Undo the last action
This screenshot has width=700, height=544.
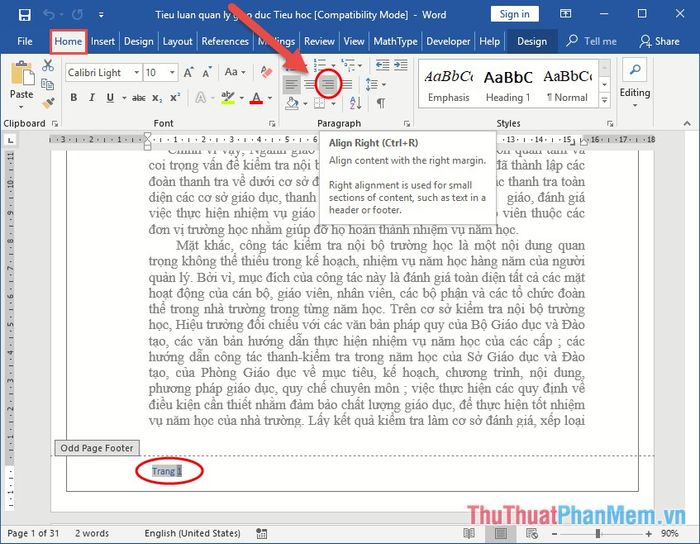pyautogui.click(x=49, y=15)
